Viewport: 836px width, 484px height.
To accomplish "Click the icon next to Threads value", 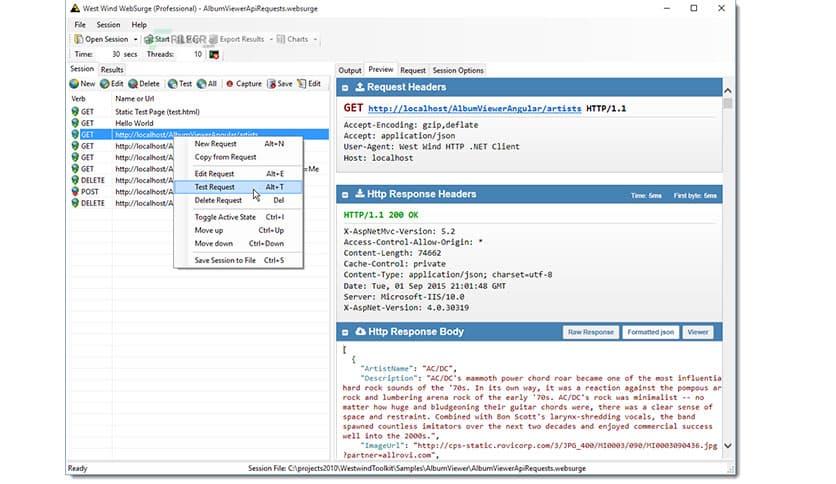I will click(213, 54).
